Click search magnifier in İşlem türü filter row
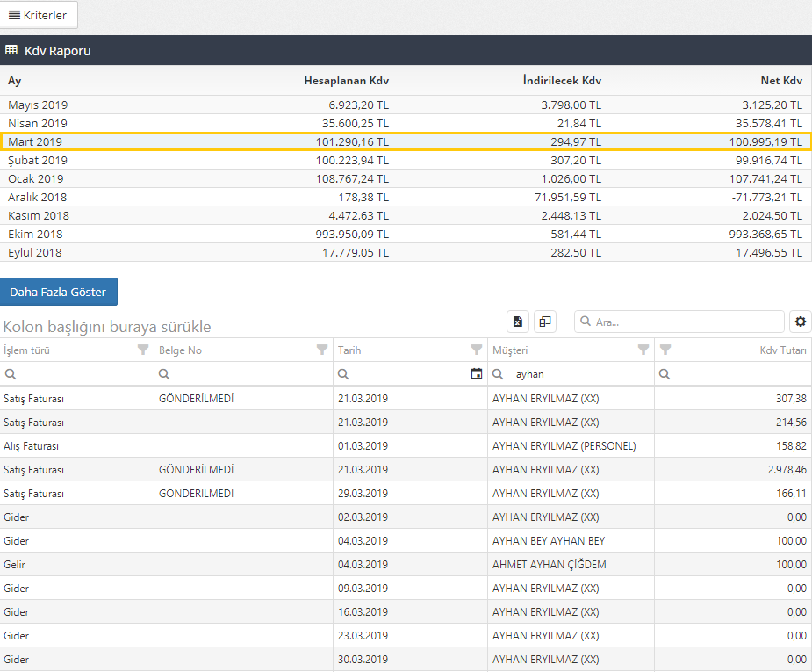The width and height of the screenshot is (812, 672). tap(11, 374)
